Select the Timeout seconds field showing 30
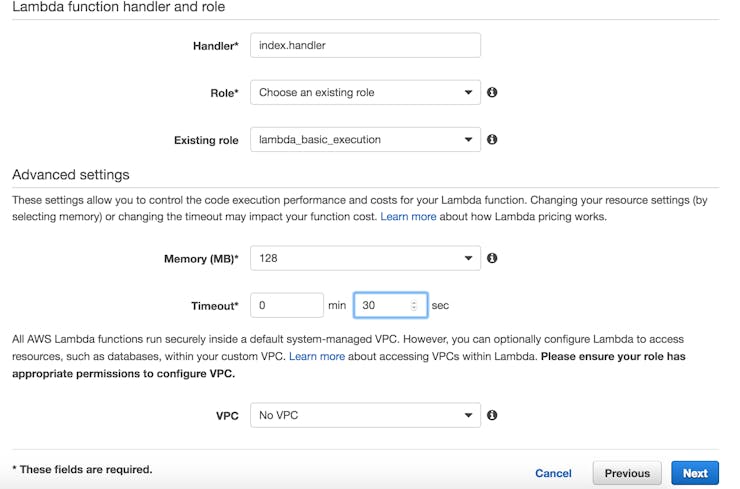This screenshot has width=740, height=489. pyautogui.click(x=390, y=305)
